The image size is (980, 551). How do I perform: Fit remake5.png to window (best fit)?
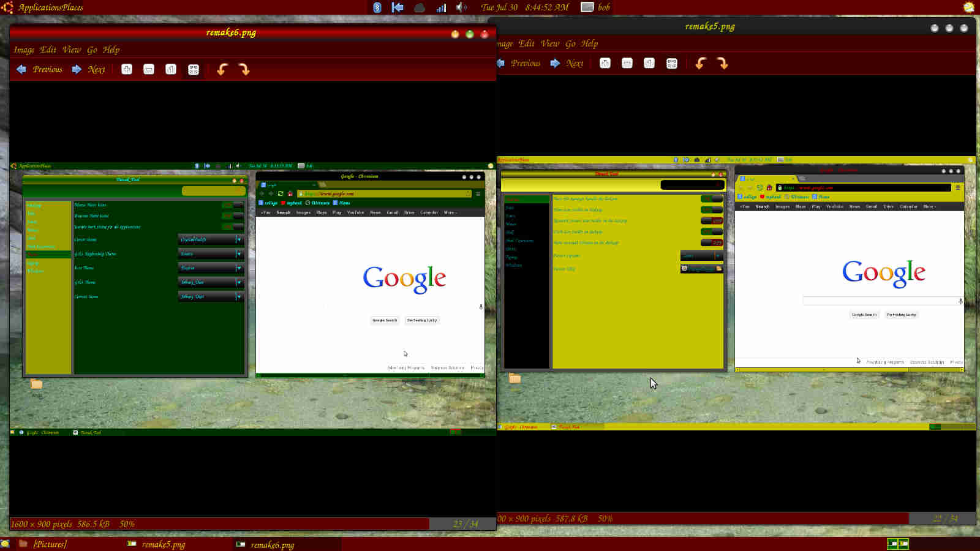(x=672, y=64)
